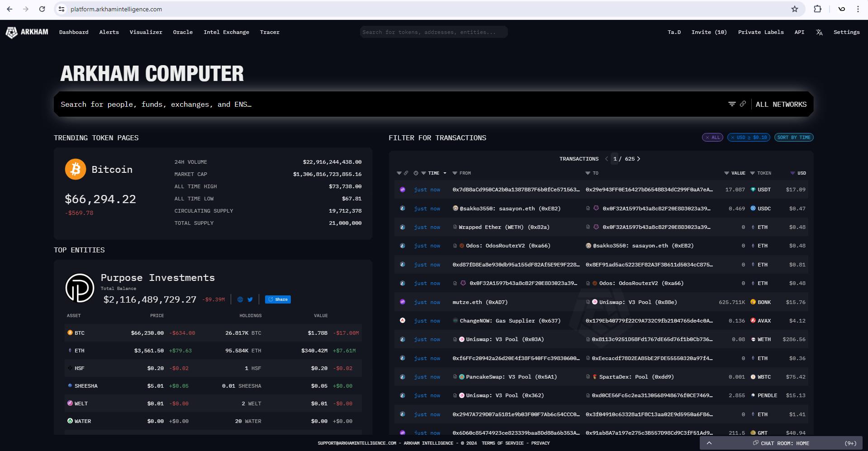Click the filter icon before USD column
868x451 pixels.
point(792,173)
